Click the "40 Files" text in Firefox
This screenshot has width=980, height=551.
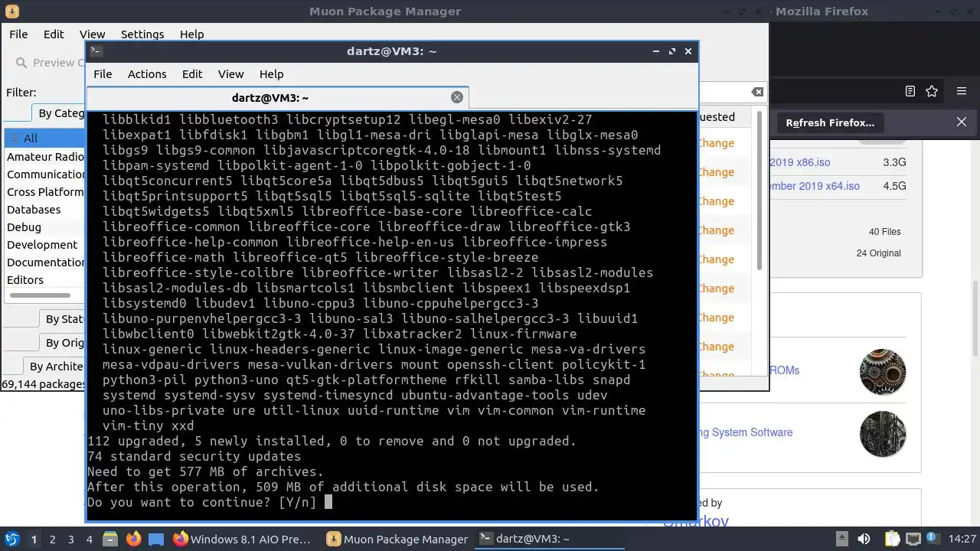click(885, 232)
